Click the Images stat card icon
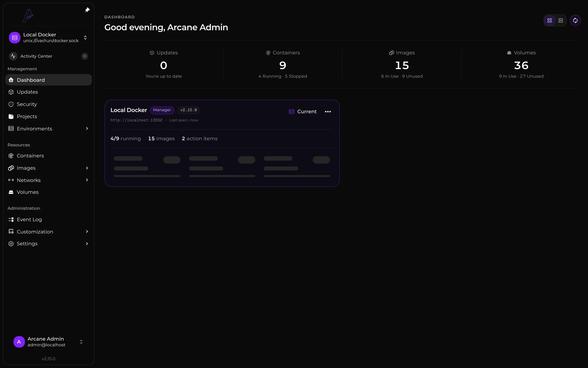Screen dimensions: 588x368 tap(391, 53)
